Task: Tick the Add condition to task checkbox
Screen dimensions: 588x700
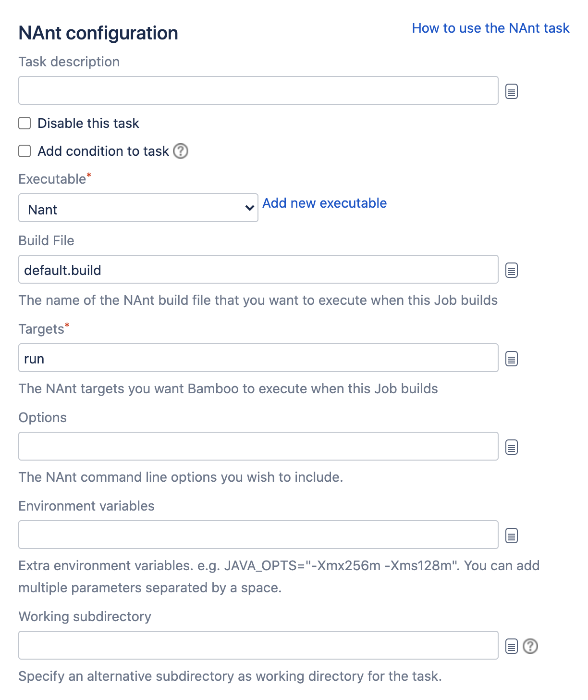Action: click(x=24, y=151)
